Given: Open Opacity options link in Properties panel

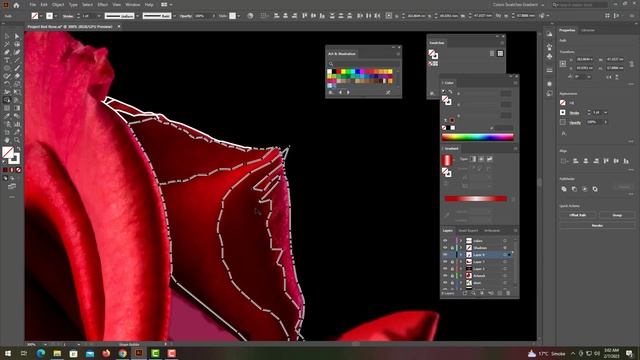Looking at the screenshot, I should click(575, 122).
